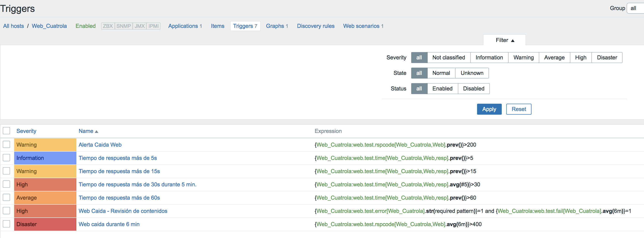The height and width of the screenshot is (238, 644).
Task: Go to Web scenarios tab
Action: click(363, 26)
